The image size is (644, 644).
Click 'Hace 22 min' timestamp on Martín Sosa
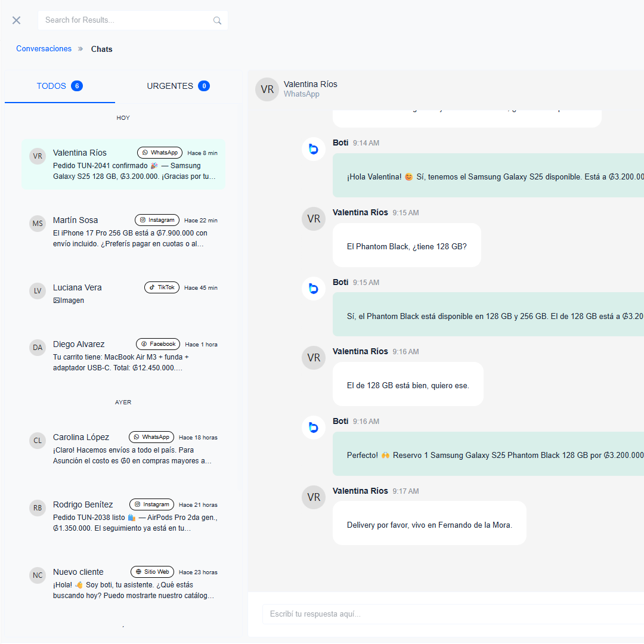click(x=201, y=220)
